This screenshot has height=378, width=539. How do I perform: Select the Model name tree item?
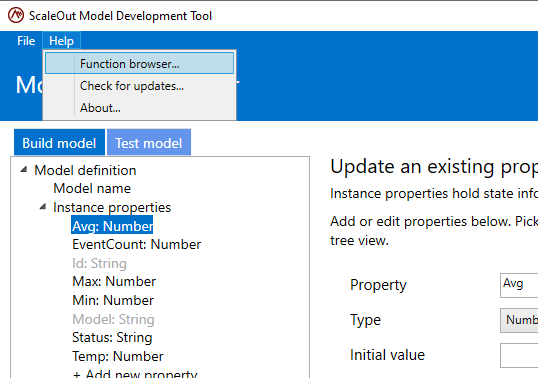tap(92, 188)
